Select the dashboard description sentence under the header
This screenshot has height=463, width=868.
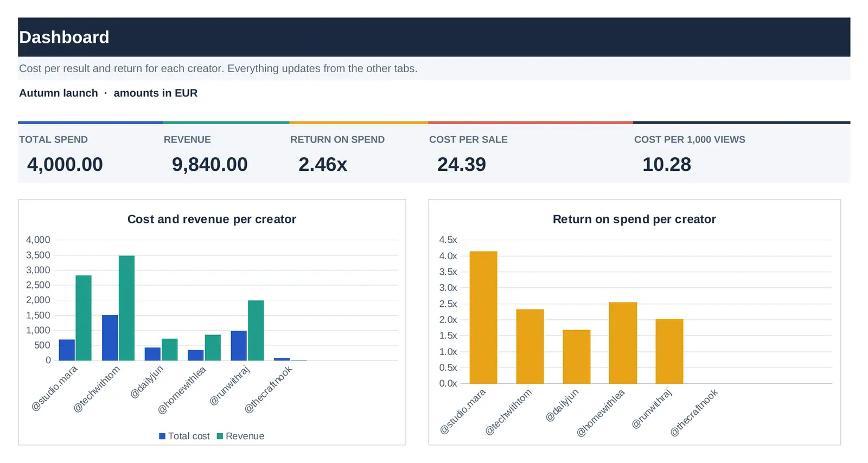(218, 69)
